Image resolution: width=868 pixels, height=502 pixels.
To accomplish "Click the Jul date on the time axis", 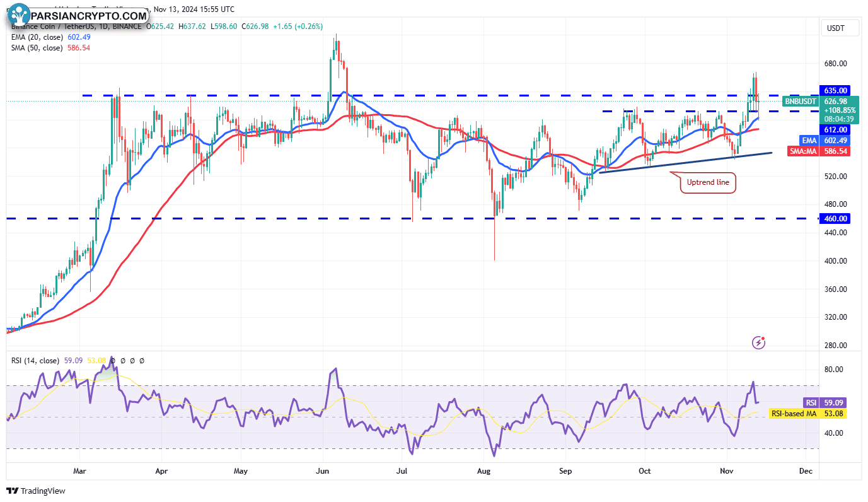I will [402, 470].
